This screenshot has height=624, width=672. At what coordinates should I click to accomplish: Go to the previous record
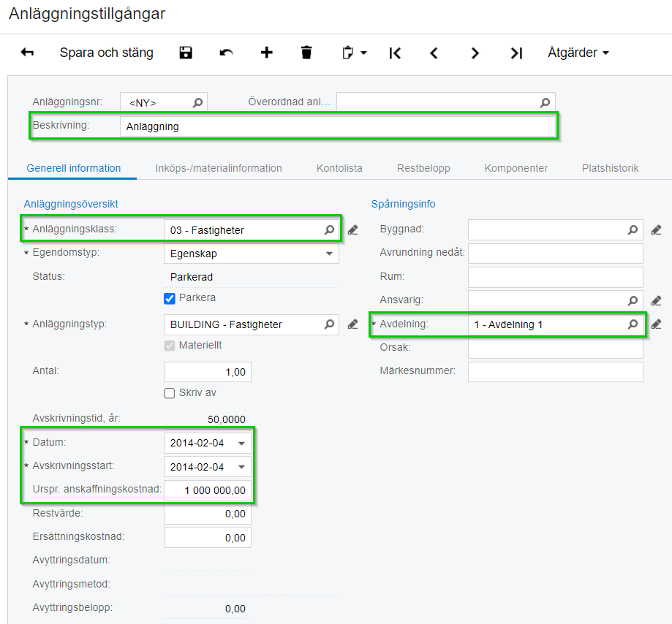pyautogui.click(x=434, y=53)
